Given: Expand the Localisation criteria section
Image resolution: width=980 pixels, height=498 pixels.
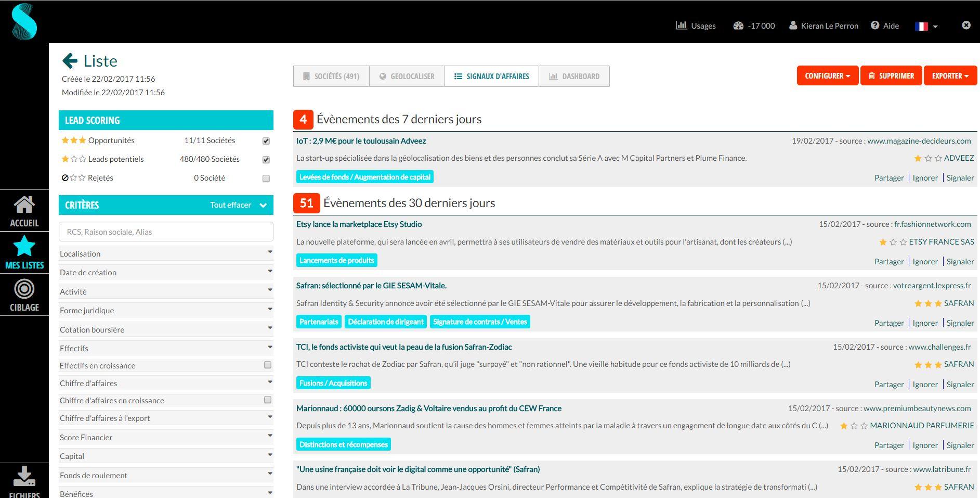Looking at the screenshot, I should [x=165, y=253].
